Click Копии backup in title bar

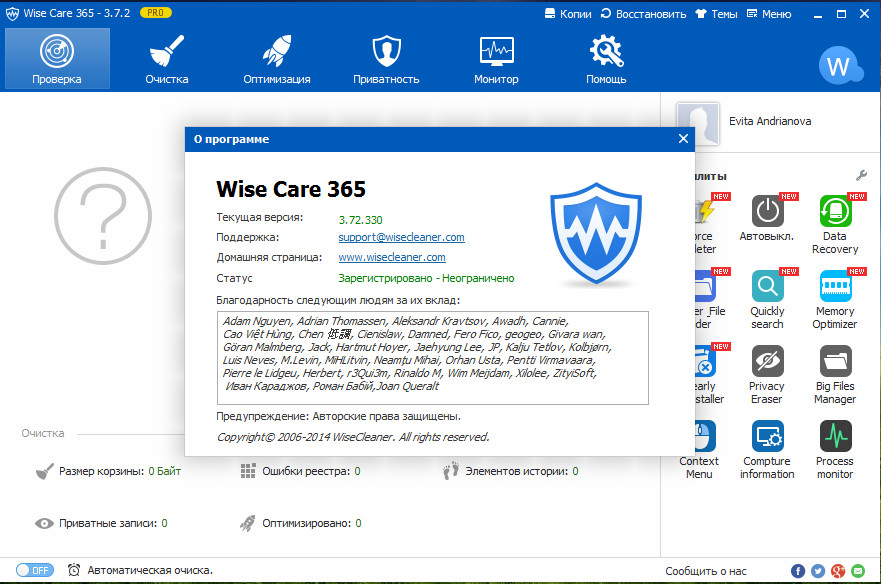[x=568, y=14]
